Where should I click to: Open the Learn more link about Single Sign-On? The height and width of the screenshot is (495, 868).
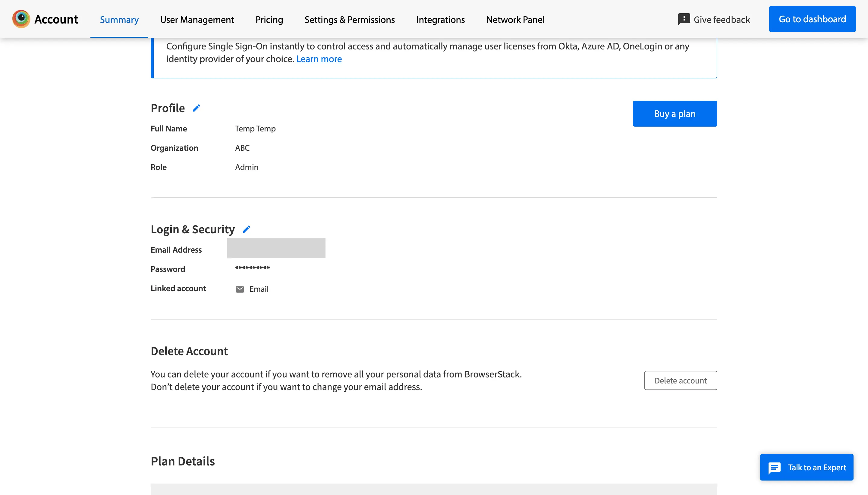(x=319, y=58)
